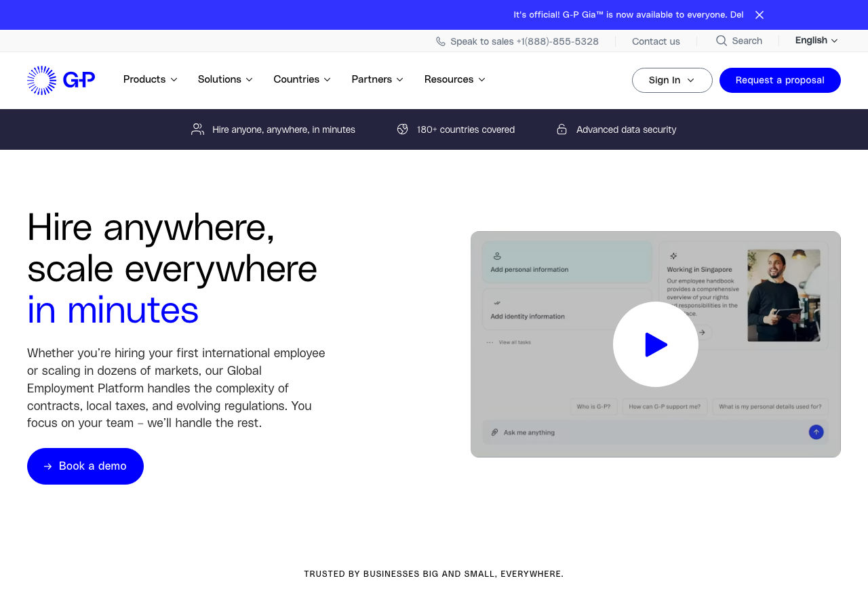This screenshot has height=610, width=868.
Task: Open the English language dropdown
Action: pos(816,41)
